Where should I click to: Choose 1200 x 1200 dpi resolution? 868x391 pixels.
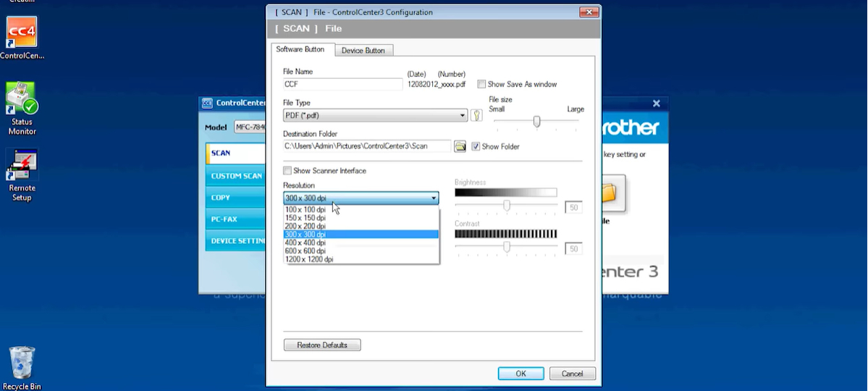(361, 259)
